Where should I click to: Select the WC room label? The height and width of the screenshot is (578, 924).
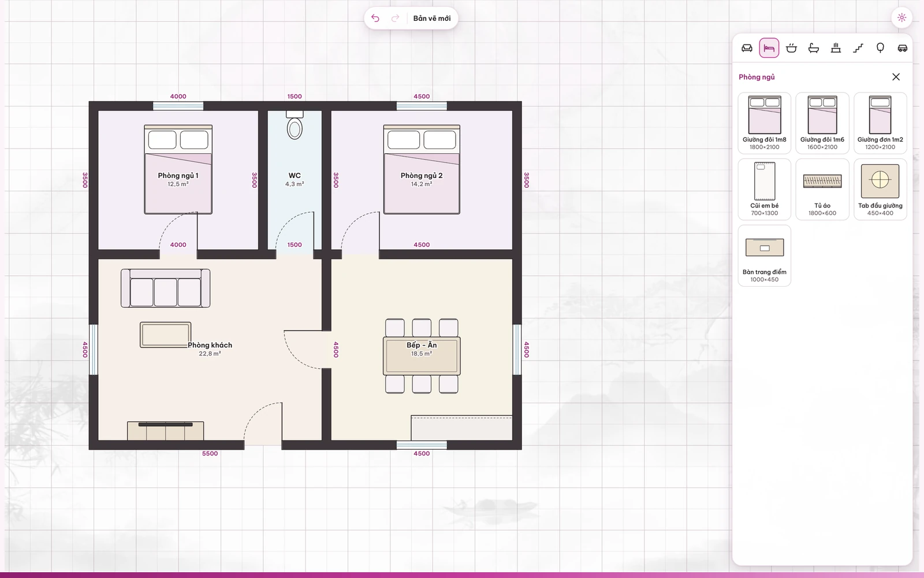pyautogui.click(x=295, y=176)
